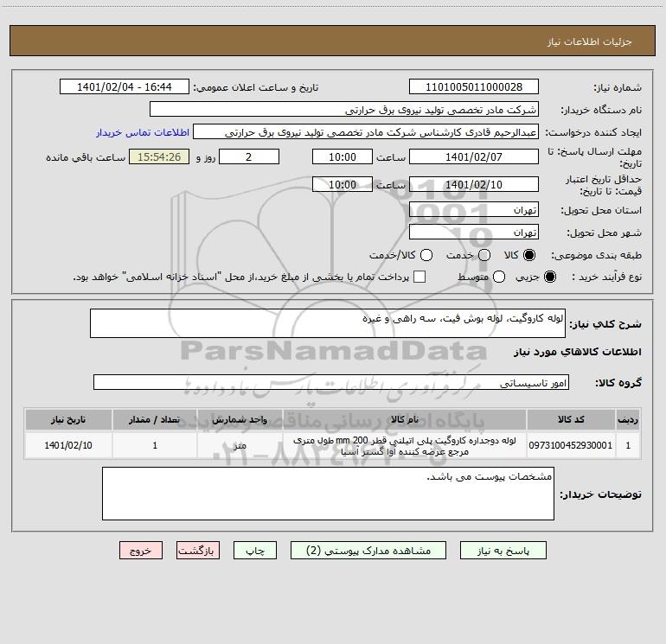Click product code cell 0973100452930001
Viewport: 666px width, 644px height.
click(571, 445)
